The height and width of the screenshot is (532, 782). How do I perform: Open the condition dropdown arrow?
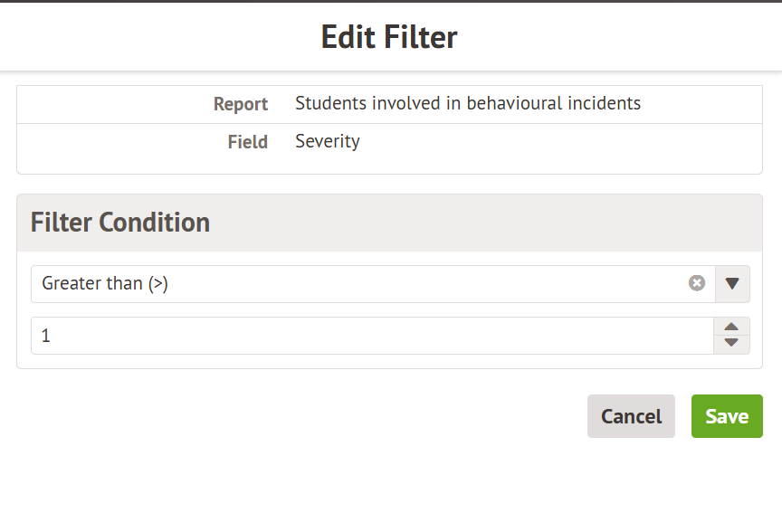[x=732, y=284]
